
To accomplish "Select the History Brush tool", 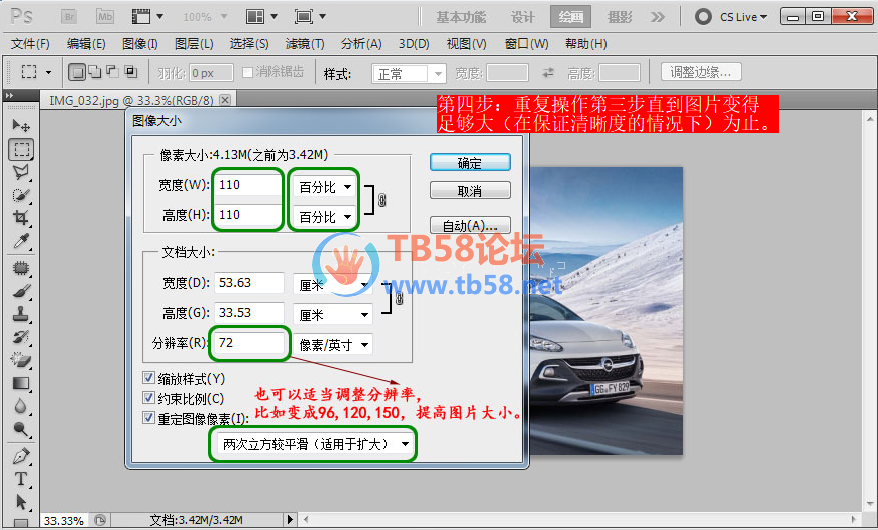I will pos(21,337).
